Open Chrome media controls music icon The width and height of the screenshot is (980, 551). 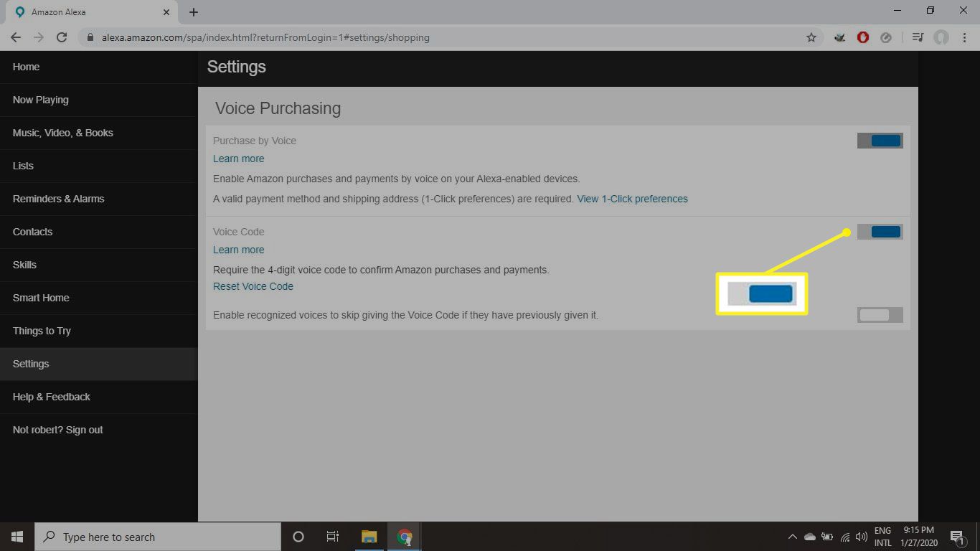[x=918, y=37]
